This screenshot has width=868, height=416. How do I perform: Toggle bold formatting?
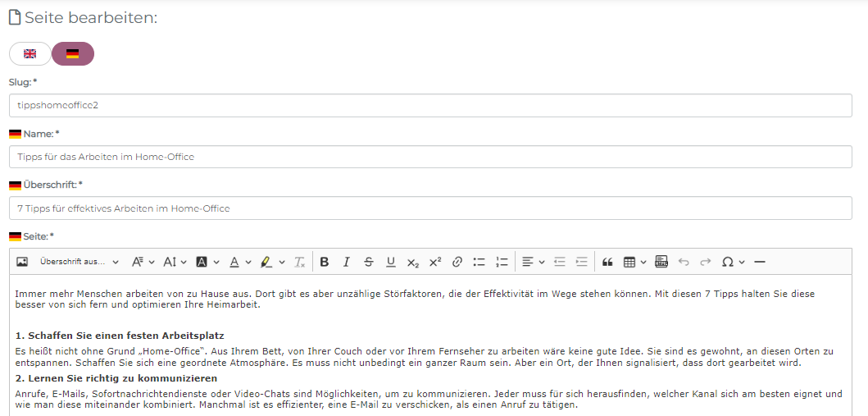tap(325, 262)
